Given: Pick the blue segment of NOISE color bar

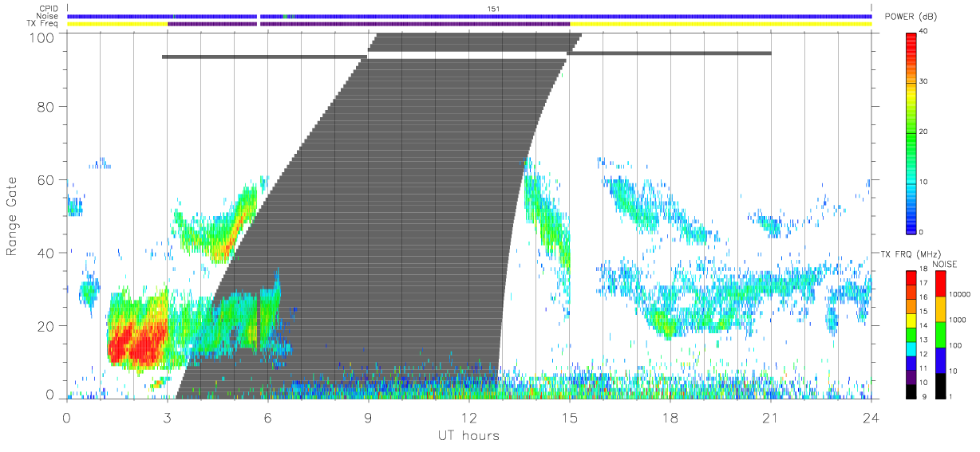Looking at the screenshot, I should [939, 359].
